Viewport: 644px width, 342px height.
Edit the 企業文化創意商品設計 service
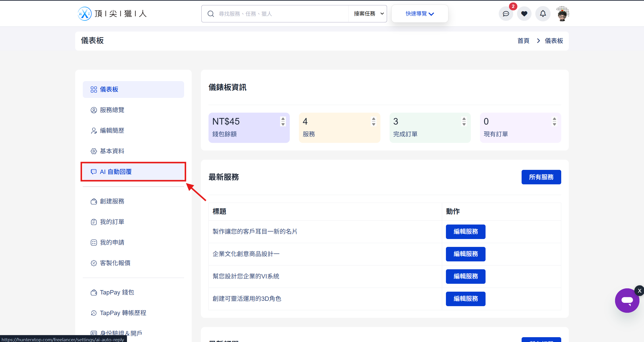[465, 254]
